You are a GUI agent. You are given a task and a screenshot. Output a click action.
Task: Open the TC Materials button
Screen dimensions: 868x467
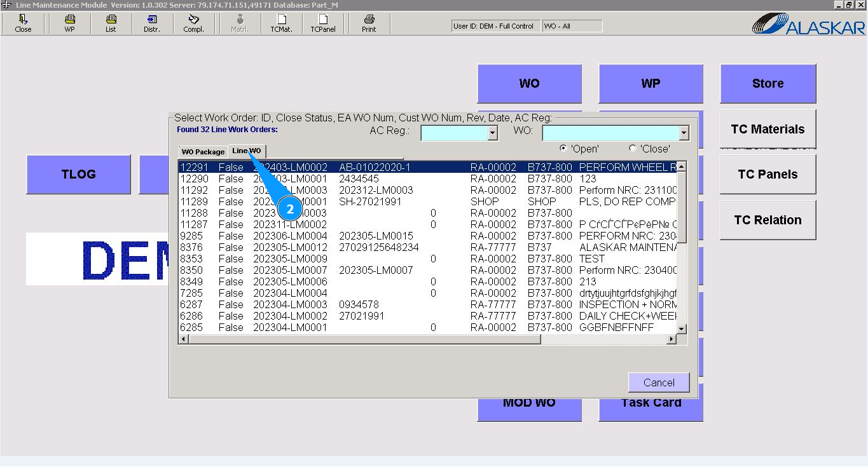[768, 129]
